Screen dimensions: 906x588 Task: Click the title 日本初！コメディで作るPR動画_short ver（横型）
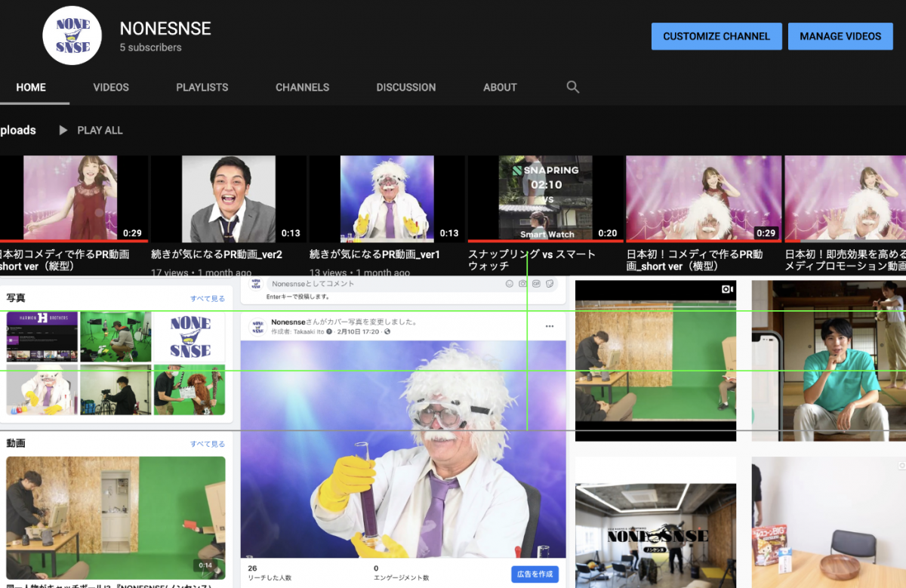pyautogui.click(x=695, y=260)
